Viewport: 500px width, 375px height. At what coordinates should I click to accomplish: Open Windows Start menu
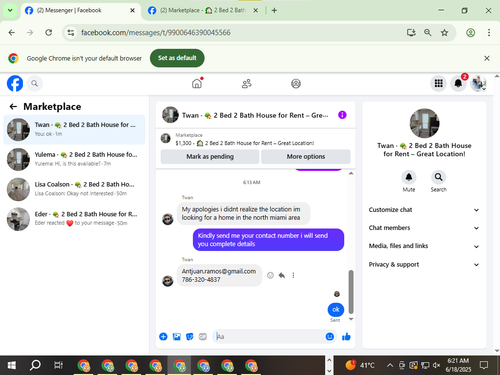tap(11, 365)
